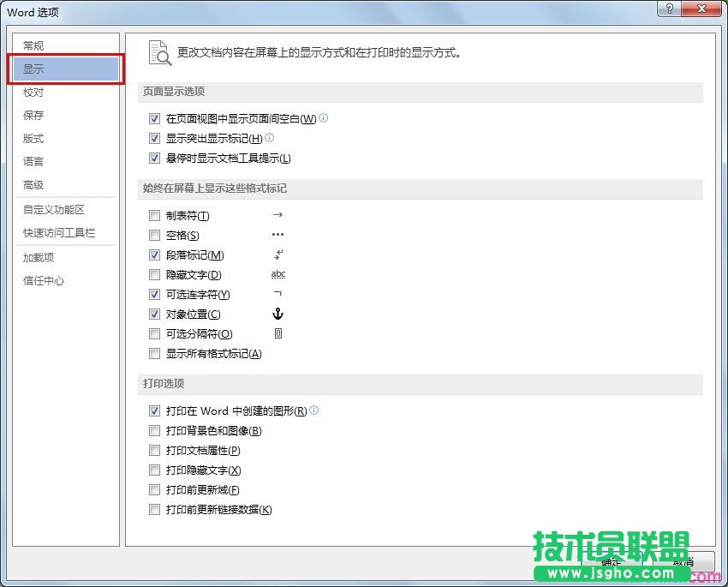Screen dimensions: 728x587
Task: Open the 校对 settings page
Action: pyautogui.click(x=33, y=93)
